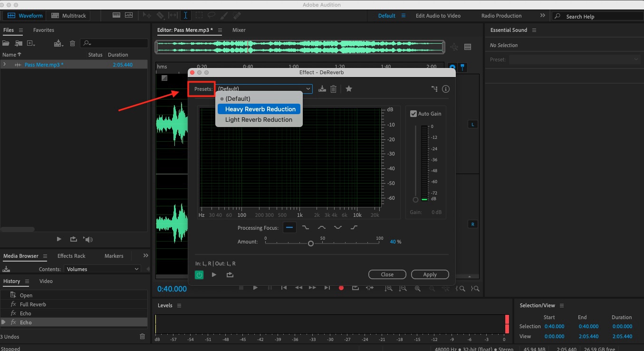
Task: Select mid-range boost Processing Focus option
Action: tap(322, 228)
